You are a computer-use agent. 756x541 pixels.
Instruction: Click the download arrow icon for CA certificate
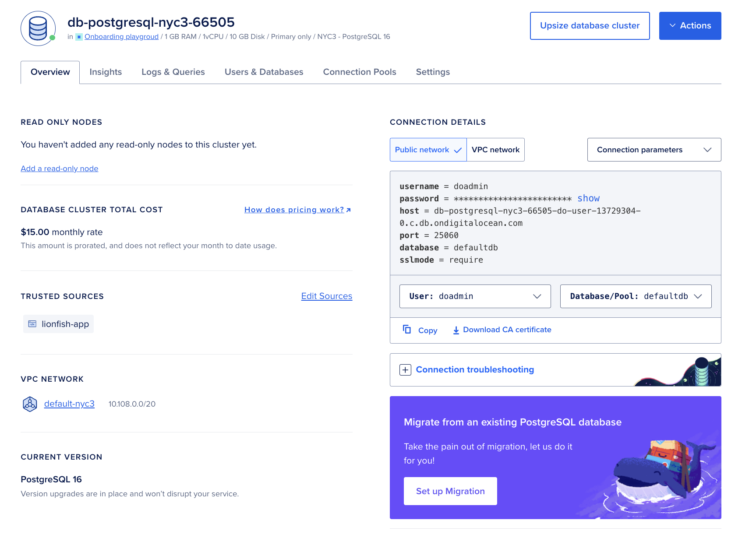pos(456,330)
